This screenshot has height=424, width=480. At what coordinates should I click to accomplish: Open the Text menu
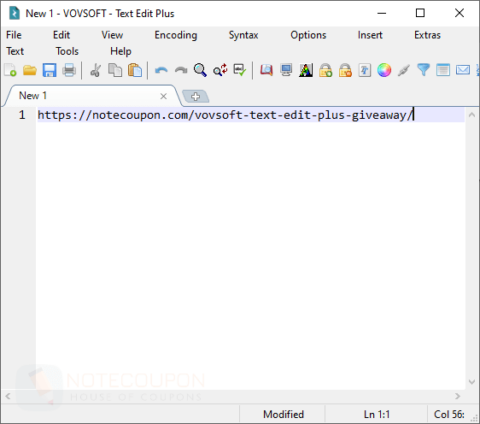pyautogui.click(x=15, y=51)
